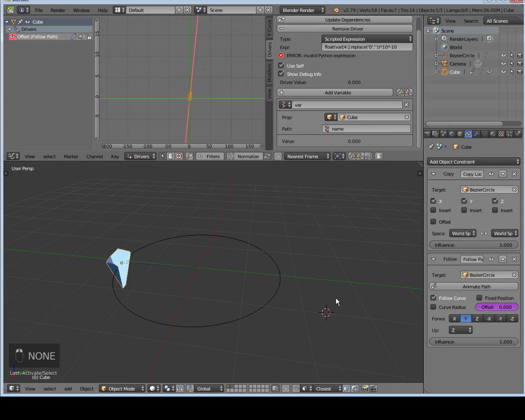Open the Render Layers properties tab icon
This screenshot has width=525, height=420.
[x=435, y=134]
